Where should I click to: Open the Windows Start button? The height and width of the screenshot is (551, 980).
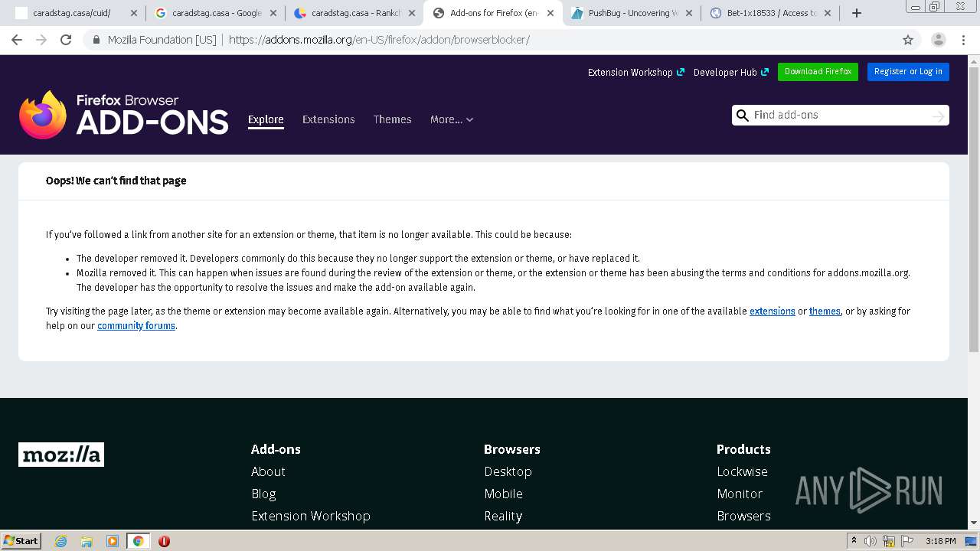click(x=21, y=541)
